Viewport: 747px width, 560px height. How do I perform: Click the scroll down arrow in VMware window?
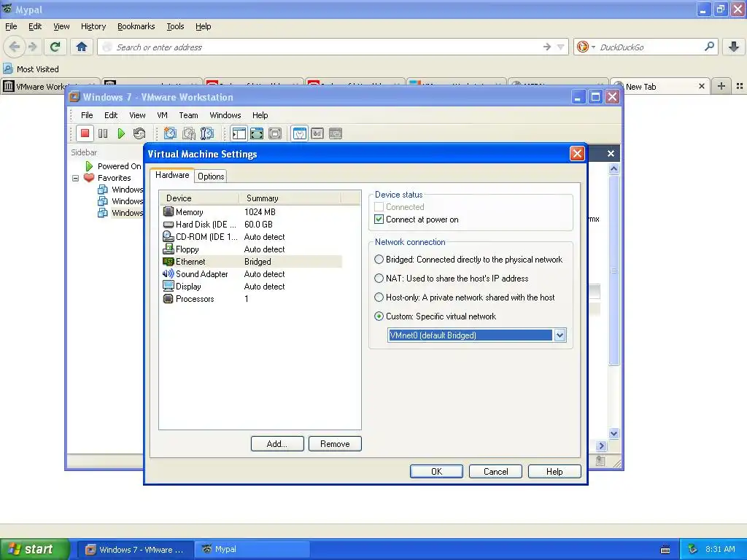pyautogui.click(x=614, y=433)
